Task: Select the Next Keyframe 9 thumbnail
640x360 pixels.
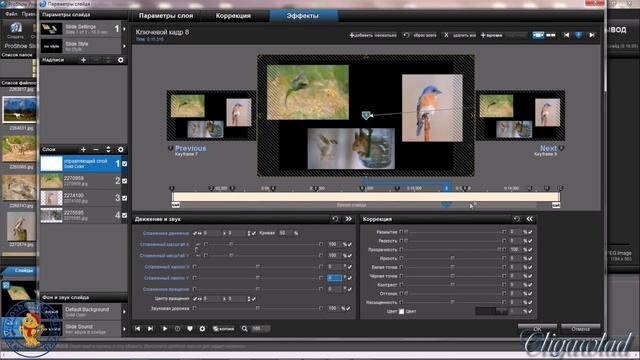Action: pyautogui.click(x=520, y=116)
